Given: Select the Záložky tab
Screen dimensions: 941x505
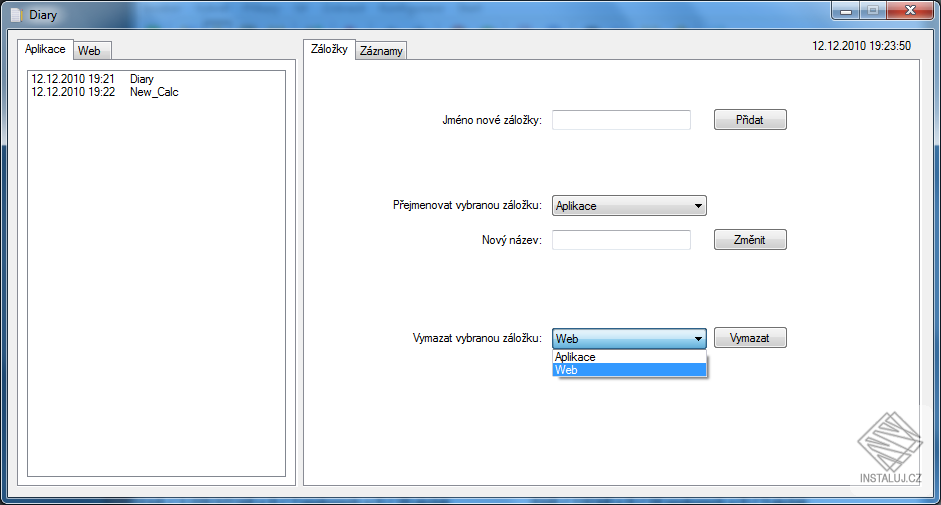Looking at the screenshot, I should [x=329, y=49].
